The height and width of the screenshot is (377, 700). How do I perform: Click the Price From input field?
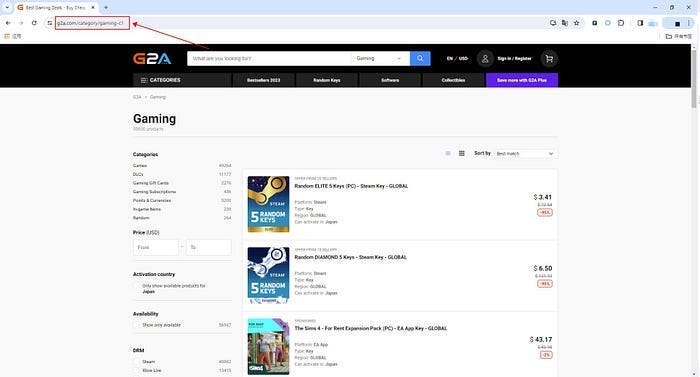click(155, 247)
